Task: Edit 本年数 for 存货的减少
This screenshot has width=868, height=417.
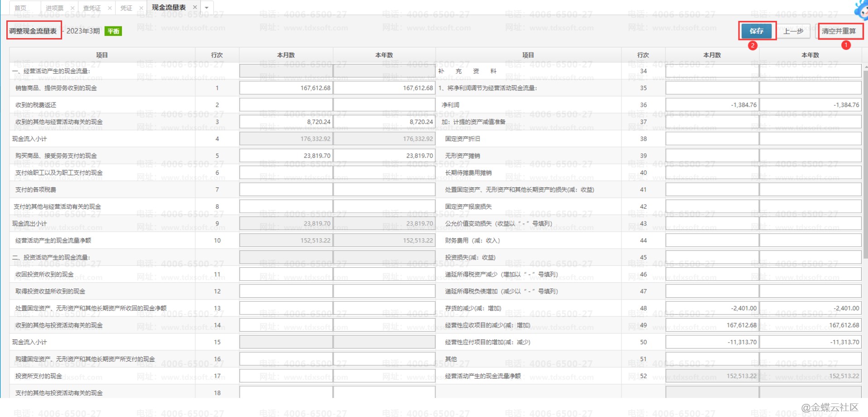Action: [810, 308]
